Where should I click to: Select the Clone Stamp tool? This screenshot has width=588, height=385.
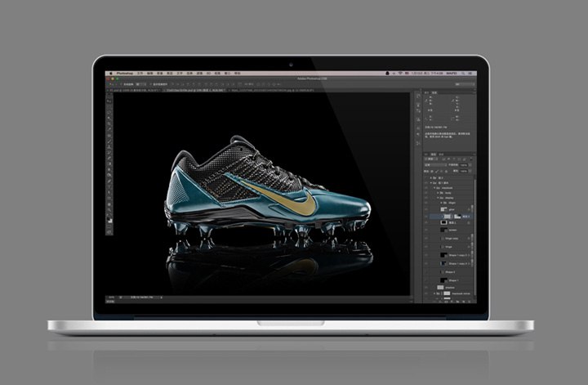[110, 146]
